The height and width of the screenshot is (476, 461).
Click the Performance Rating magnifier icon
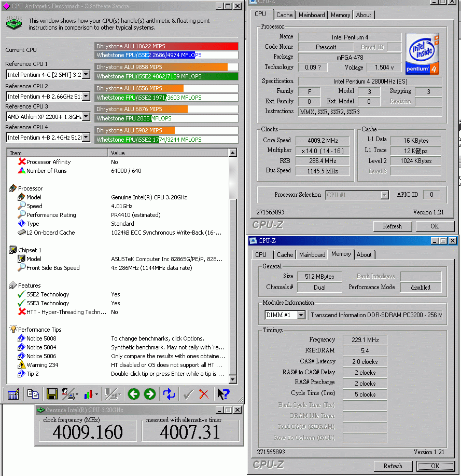coord(22,214)
